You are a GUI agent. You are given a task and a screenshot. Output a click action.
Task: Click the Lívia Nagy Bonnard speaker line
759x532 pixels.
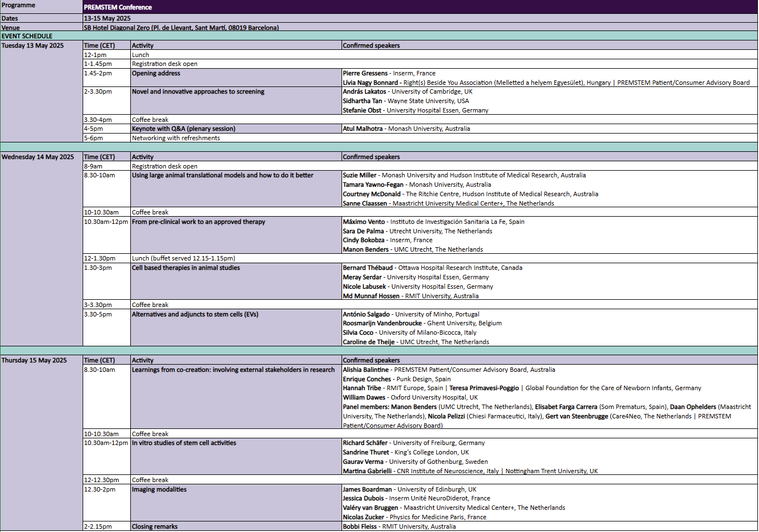546,83
